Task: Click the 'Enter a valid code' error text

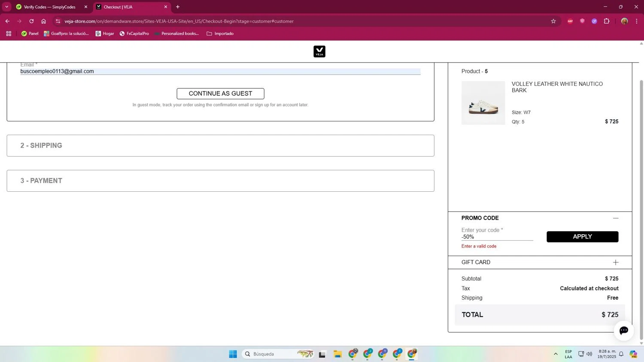Action: coord(479,246)
